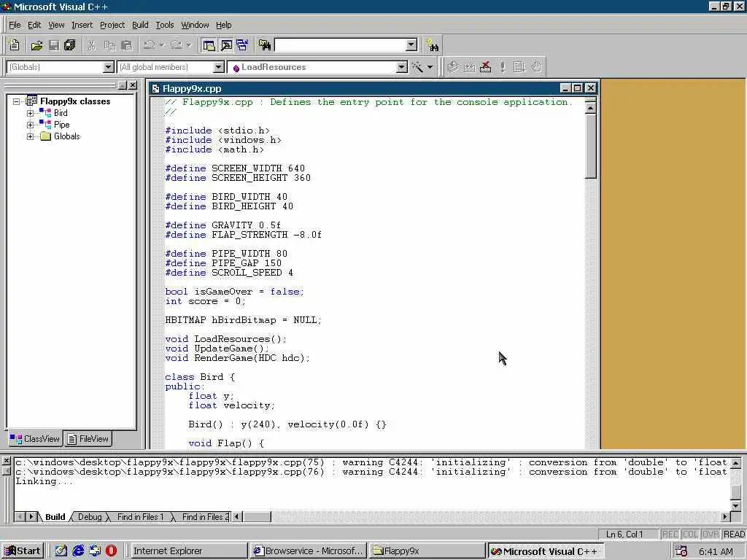
Task: Open the Project menu
Action: pos(112,25)
